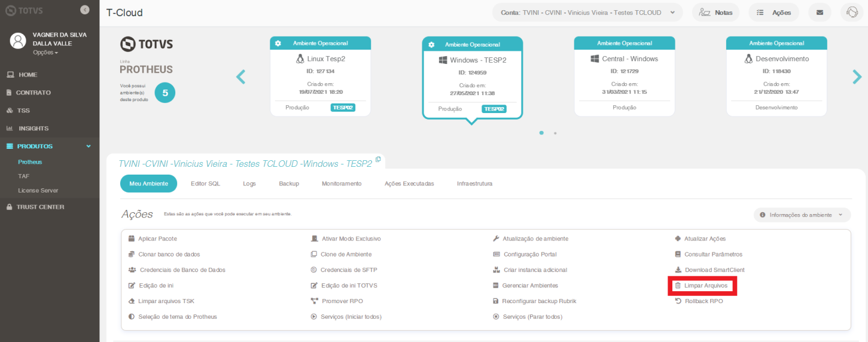Open the Logs tab
Screen dimensions: 868x342
point(249,184)
